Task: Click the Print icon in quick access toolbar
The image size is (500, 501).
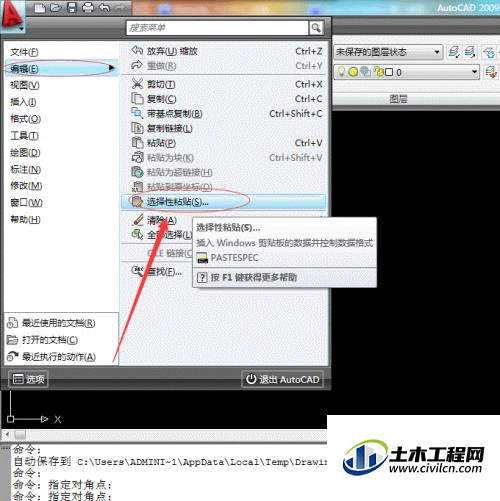Action: (x=88, y=7)
